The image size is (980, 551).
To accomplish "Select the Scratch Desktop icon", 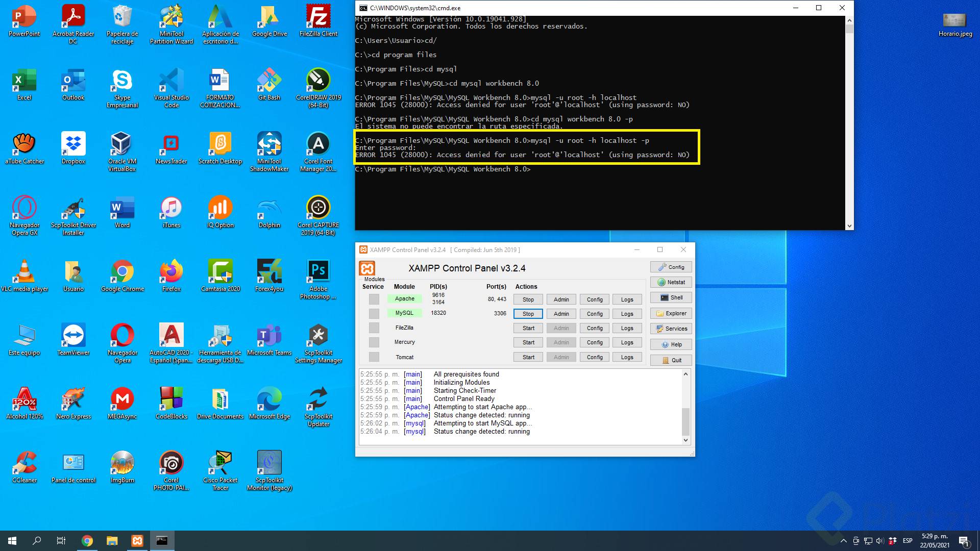I will (x=220, y=149).
